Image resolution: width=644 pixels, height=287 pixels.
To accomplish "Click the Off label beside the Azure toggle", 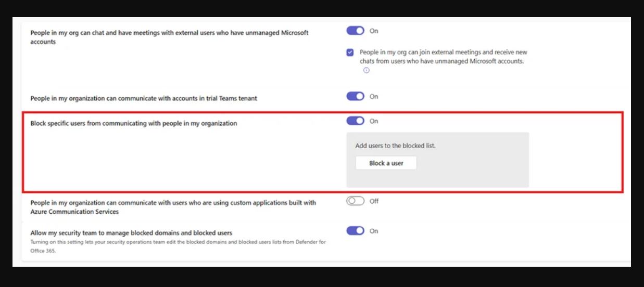I will tap(374, 201).
